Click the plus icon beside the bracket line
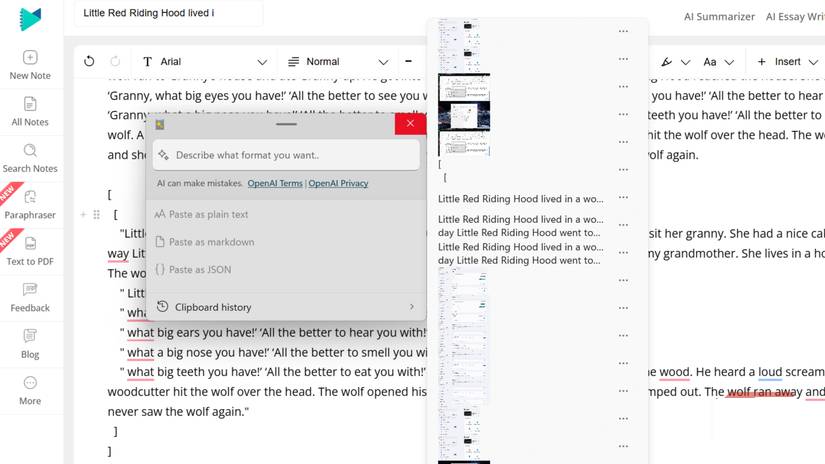Screen dimensions: 825x464 tap(83, 215)
